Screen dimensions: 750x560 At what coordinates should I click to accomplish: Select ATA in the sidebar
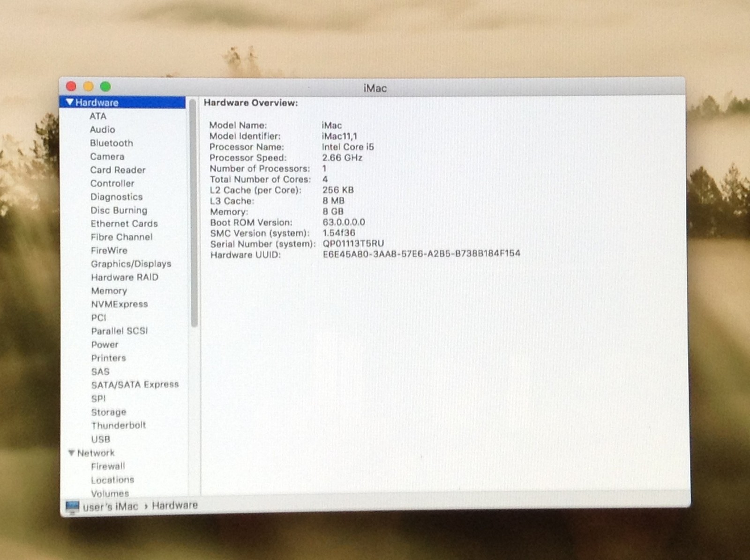(x=98, y=116)
